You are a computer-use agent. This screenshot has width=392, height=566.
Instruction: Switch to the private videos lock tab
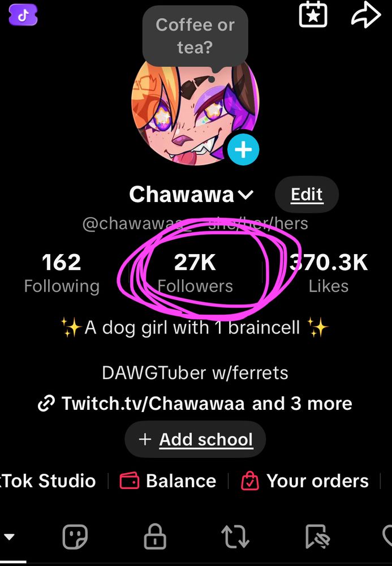pyautogui.click(x=155, y=537)
